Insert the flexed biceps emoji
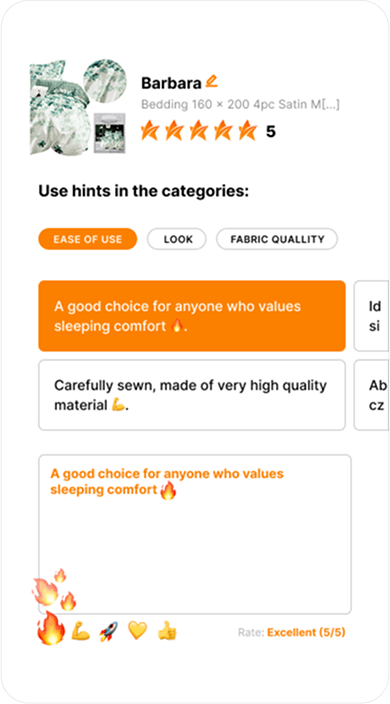Viewport: 390px width, 704px height. coord(81,631)
